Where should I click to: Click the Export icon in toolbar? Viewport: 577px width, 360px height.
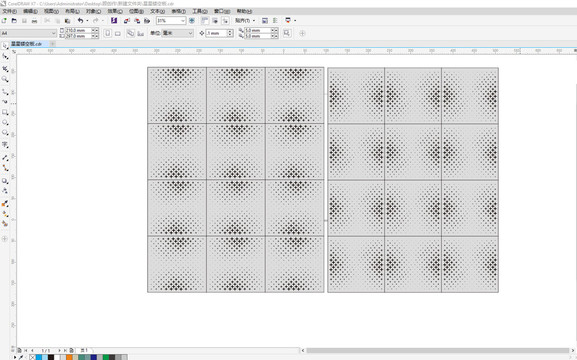(x=137, y=21)
